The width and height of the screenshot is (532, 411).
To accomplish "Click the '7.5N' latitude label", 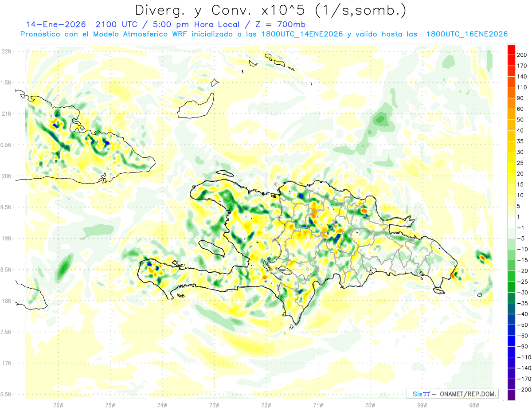I will (x=7, y=332).
